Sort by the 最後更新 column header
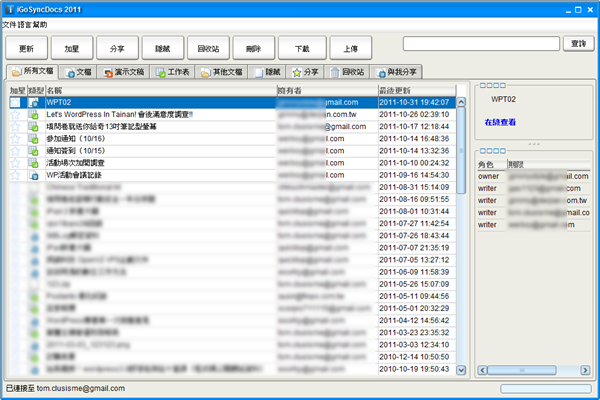Screen dimensions: 600x400 (417, 91)
